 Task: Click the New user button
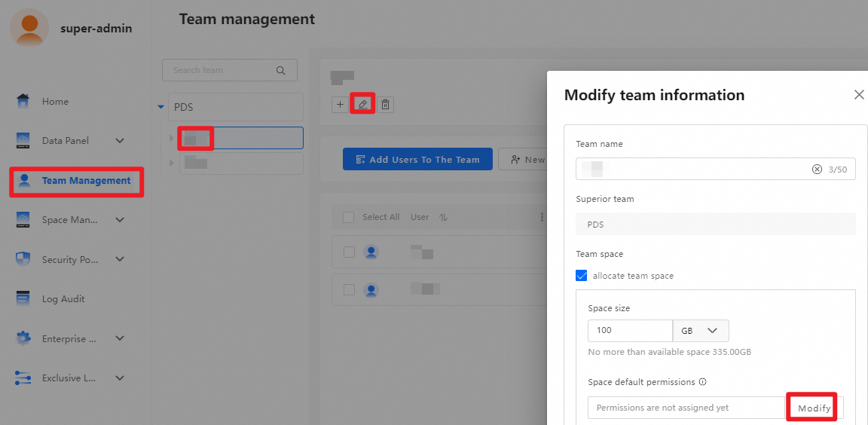[x=523, y=160]
